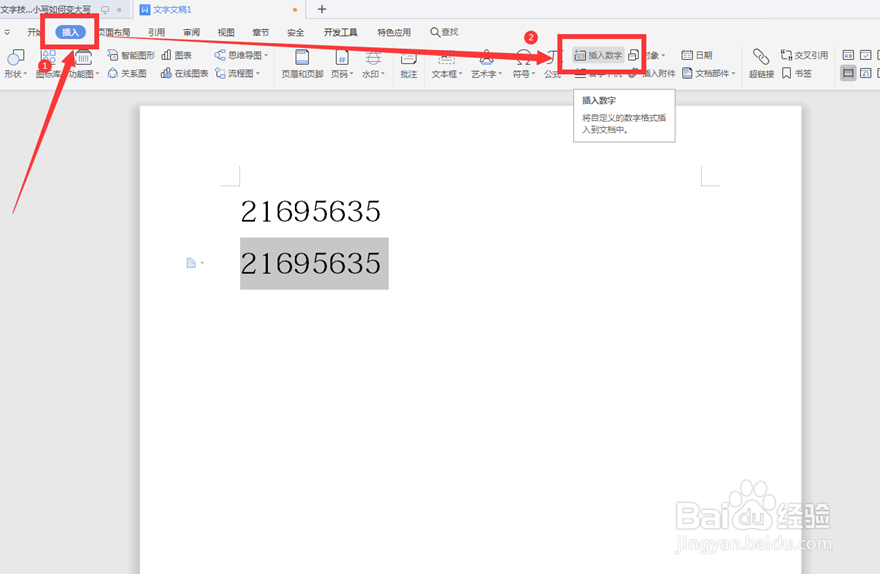Switch to the Insert (插入) ribbon tab
This screenshot has height=574, width=880.
point(70,33)
